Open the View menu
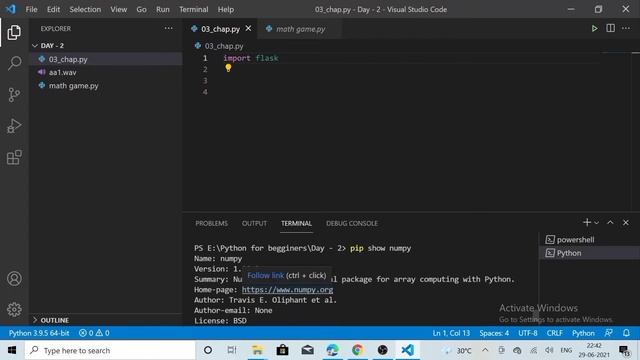The width and height of the screenshot is (640, 360). coord(118,9)
